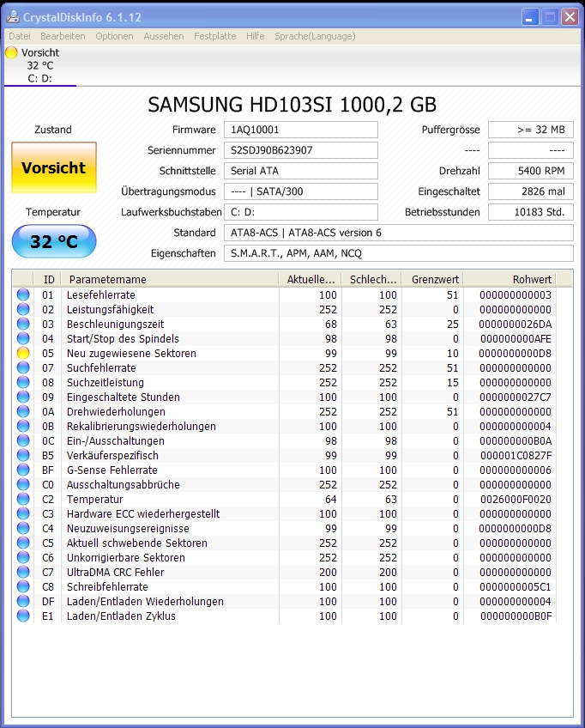Click the Rohwert column header
The height and width of the screenshot is (728, 585).
coord(510,280)
